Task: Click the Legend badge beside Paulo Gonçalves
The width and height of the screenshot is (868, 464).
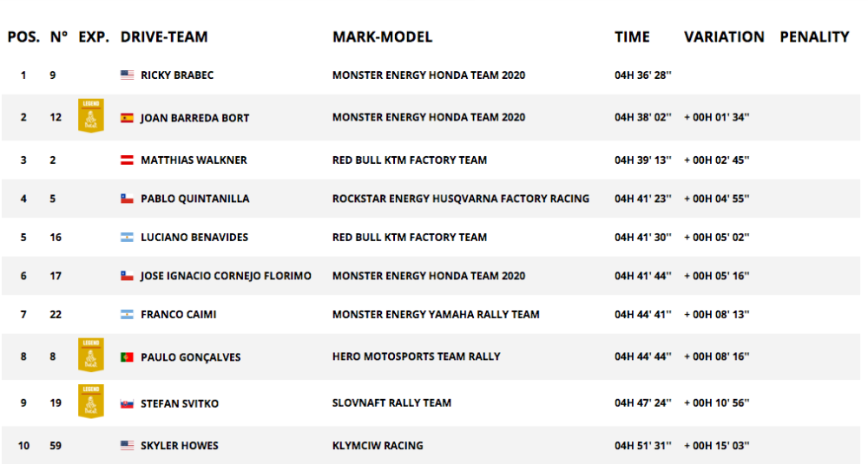Action: click(x=91, y=356)
